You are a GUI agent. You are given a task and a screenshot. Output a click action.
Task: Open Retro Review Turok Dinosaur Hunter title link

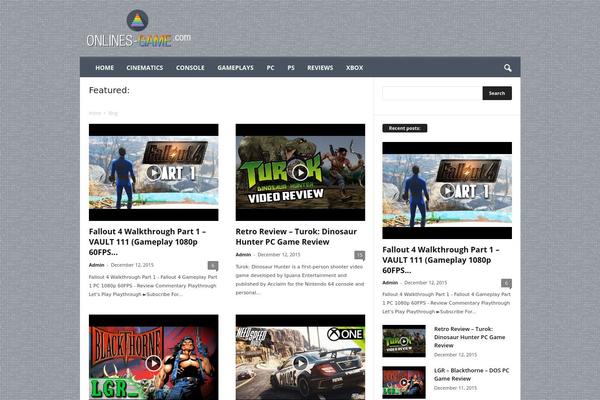[x=296, y=237]
